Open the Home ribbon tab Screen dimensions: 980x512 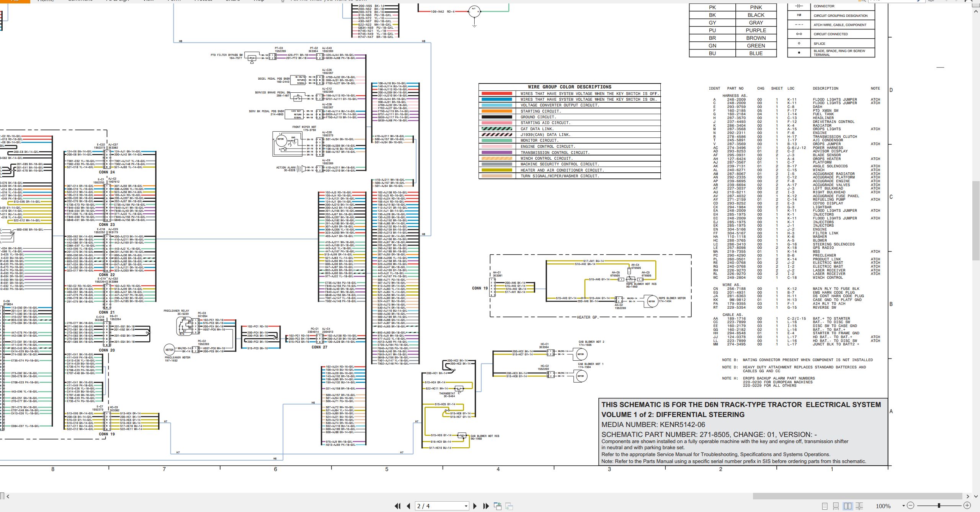(x=46, y=1)
